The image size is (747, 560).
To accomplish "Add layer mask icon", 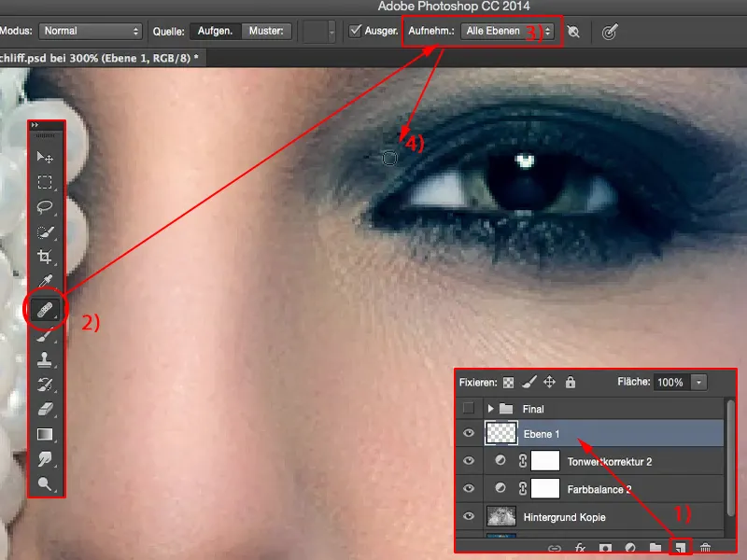I will pos(605,548).
